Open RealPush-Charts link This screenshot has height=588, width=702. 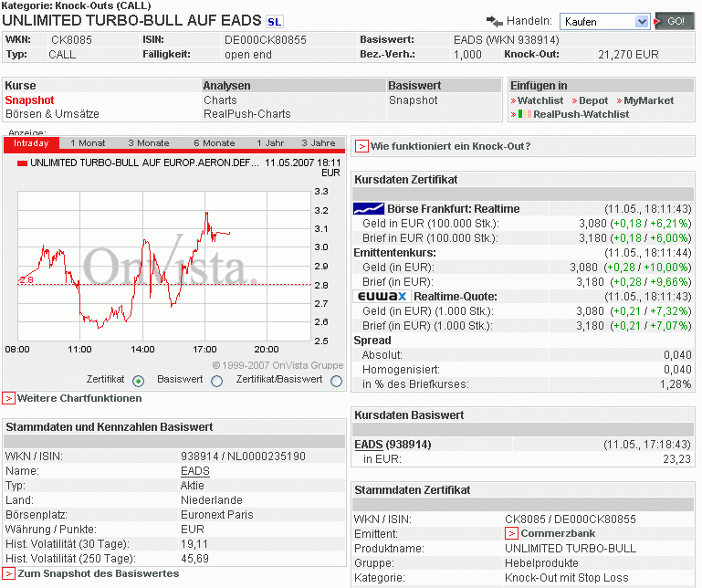coord(246,114)
